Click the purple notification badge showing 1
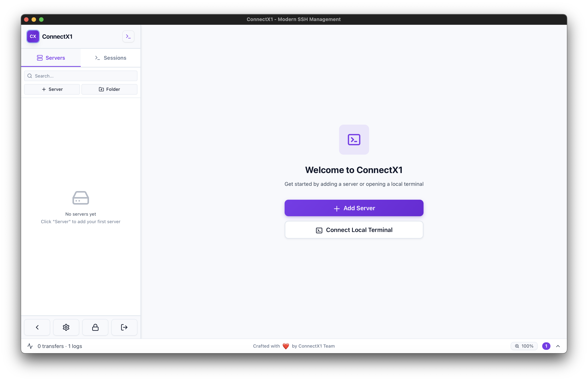This screenshot has width=588, height=381. pyautogui.click(x=546, y=346)
